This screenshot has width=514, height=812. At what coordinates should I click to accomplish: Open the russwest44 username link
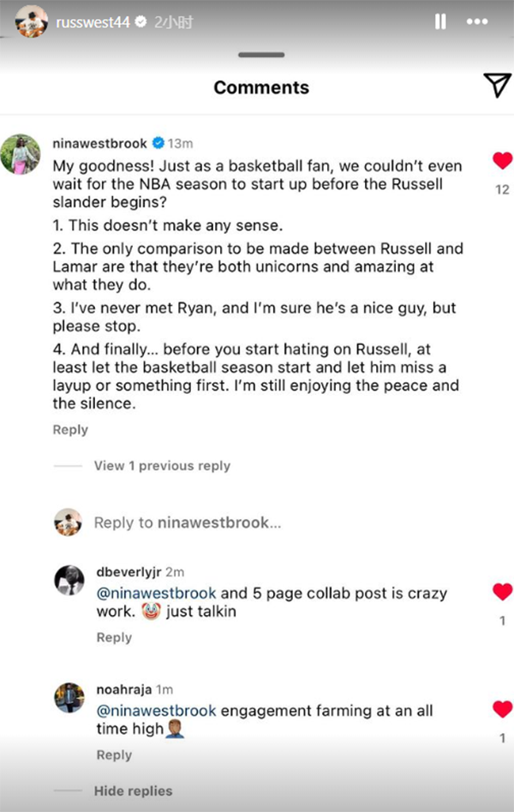[93, 21]
